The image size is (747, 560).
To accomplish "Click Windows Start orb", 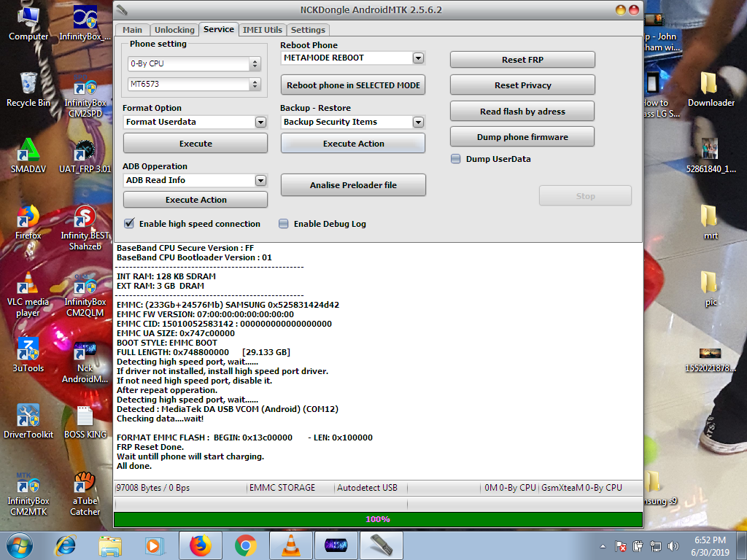I will click(x=20, y=545).
